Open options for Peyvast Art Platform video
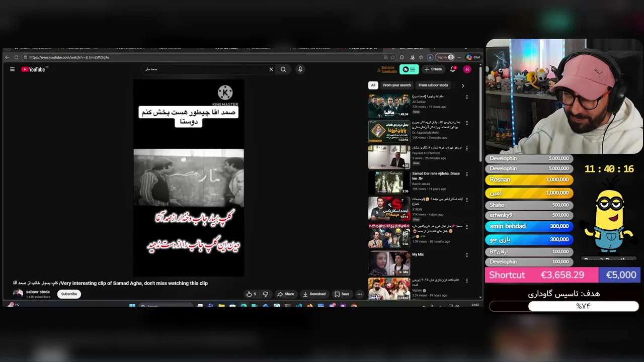 [x=467, y=148]
